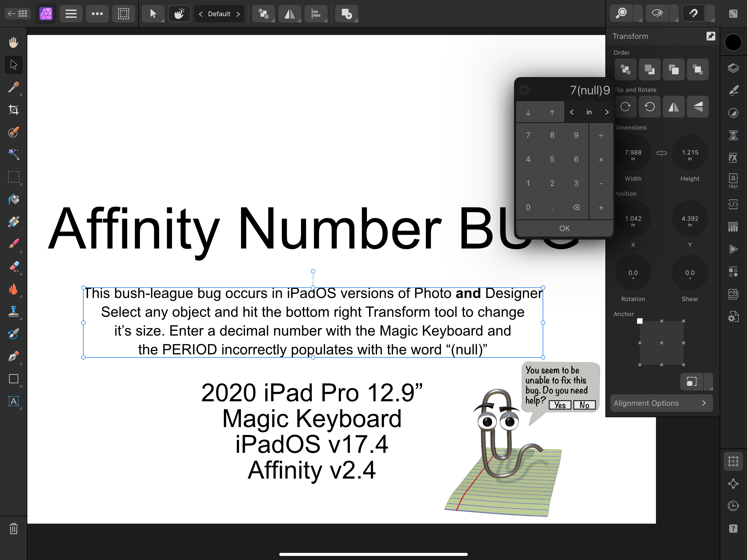Select the Paint Brush tool

[x=13, y=244]
